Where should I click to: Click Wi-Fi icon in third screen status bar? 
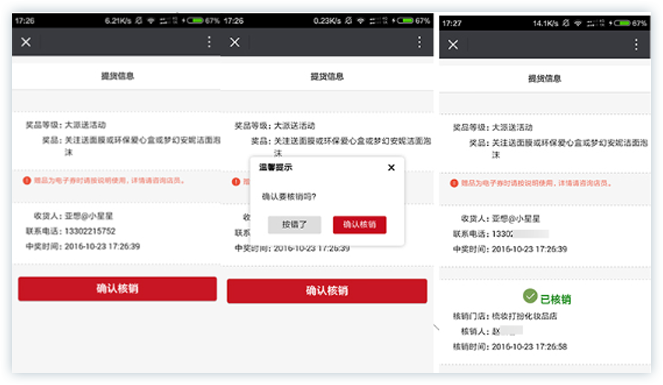click(578, 23)
